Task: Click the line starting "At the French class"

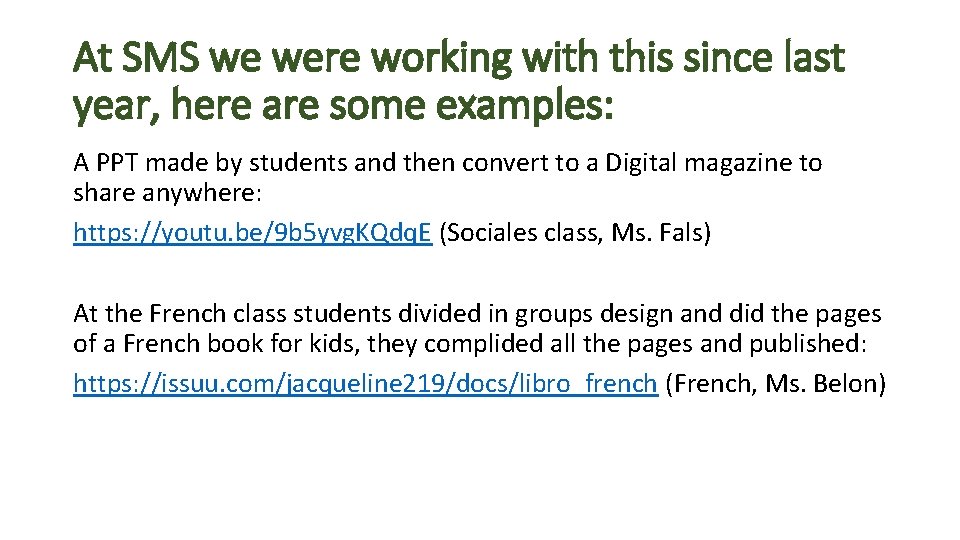Action: coord(477,314)
